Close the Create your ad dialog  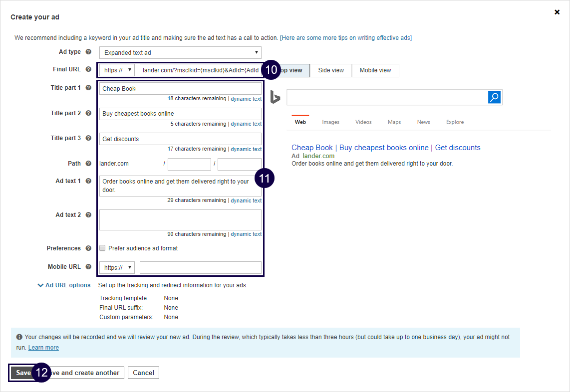557,12
